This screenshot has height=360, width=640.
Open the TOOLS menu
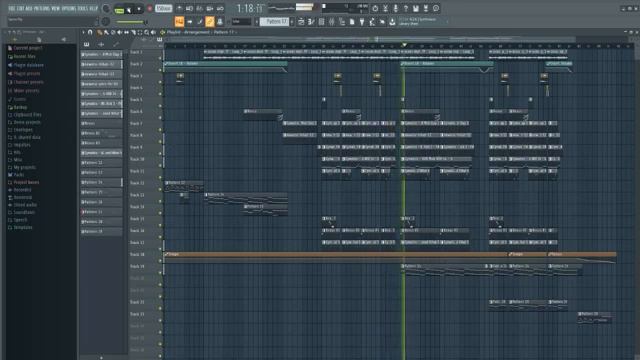tap(84, 9)
